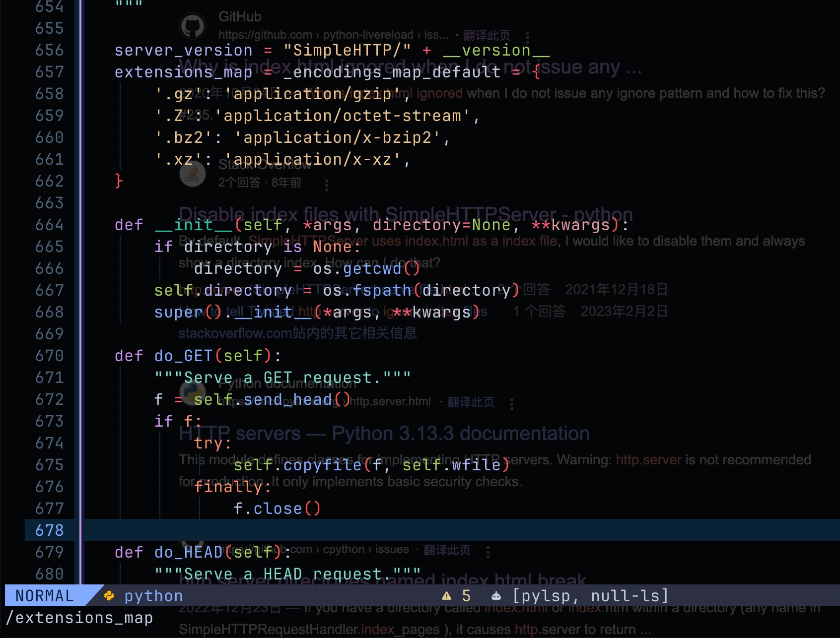The width and height of the screenshot is (840, 638).
Task: Click "翻译此页" beside the cpython issues URL
Action: 447,550
